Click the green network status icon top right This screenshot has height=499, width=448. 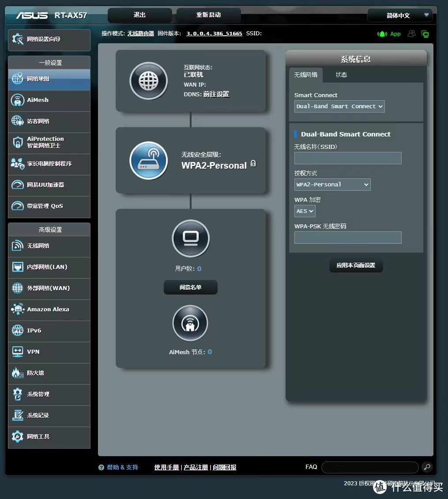(x=425, y=34)
